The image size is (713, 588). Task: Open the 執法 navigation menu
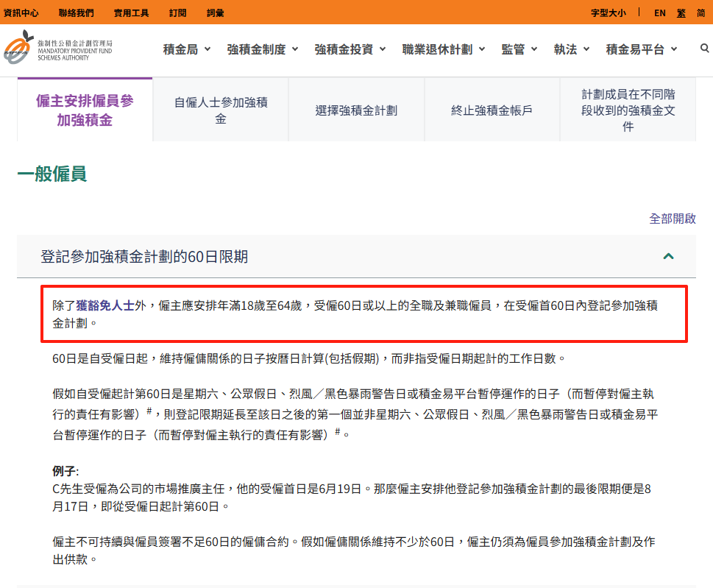click(x=572, y=49)
